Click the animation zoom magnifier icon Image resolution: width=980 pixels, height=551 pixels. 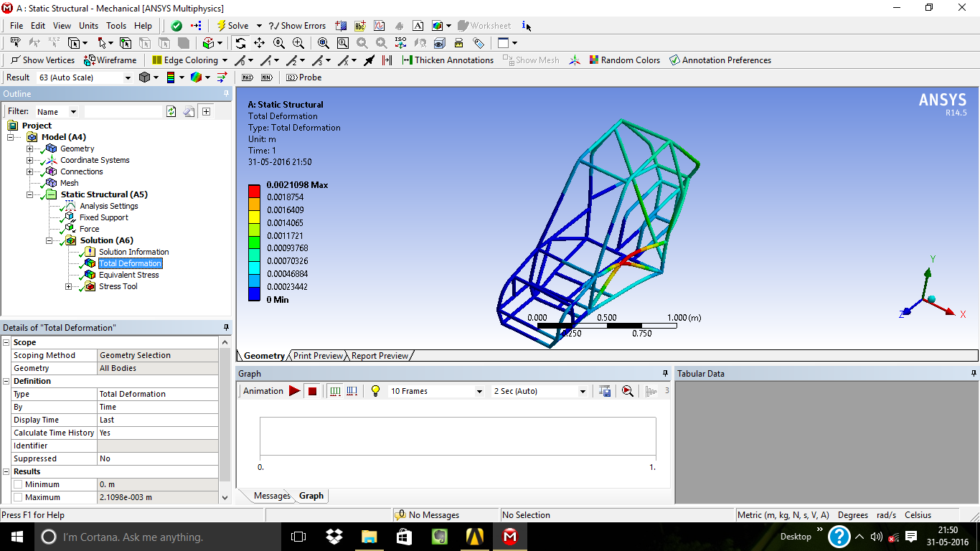click(627, 391)
